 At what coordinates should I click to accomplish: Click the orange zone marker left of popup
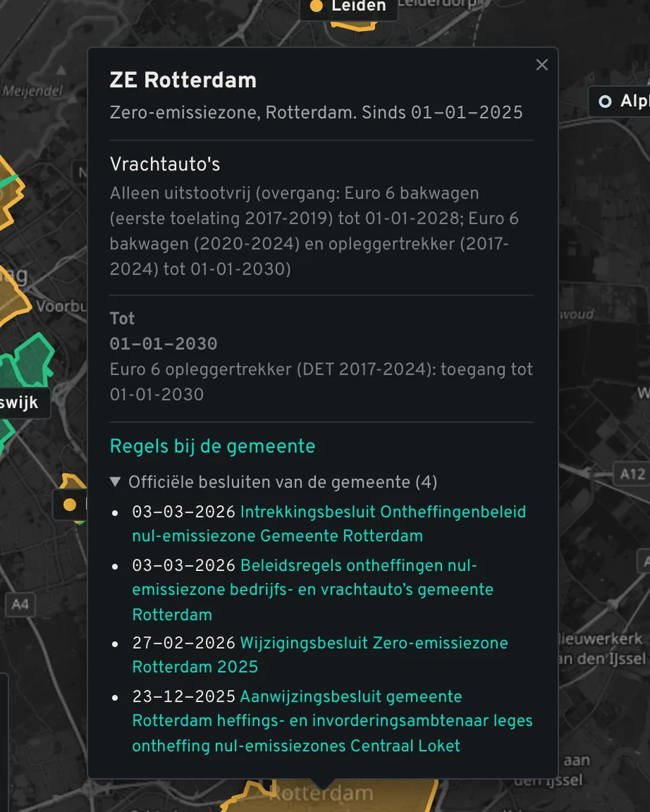point(70,505)
